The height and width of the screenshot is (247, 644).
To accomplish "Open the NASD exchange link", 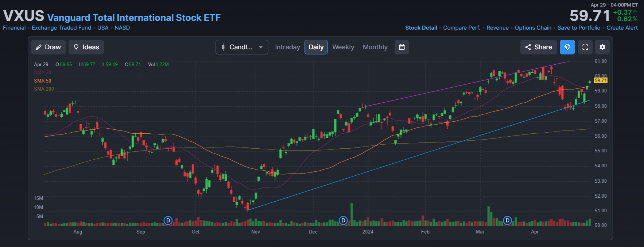I will tap(122, 28).
